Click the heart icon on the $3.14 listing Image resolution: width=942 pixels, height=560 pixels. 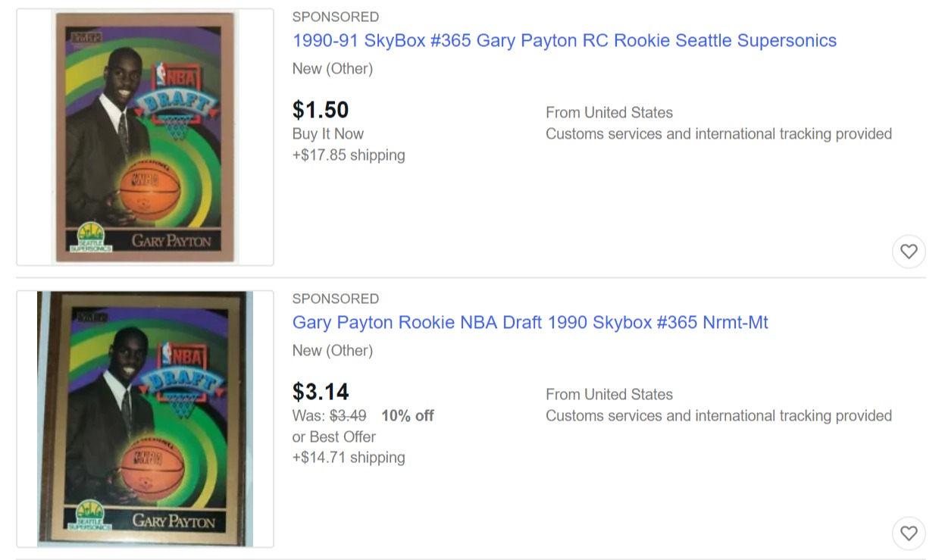[x=909, y=533]
